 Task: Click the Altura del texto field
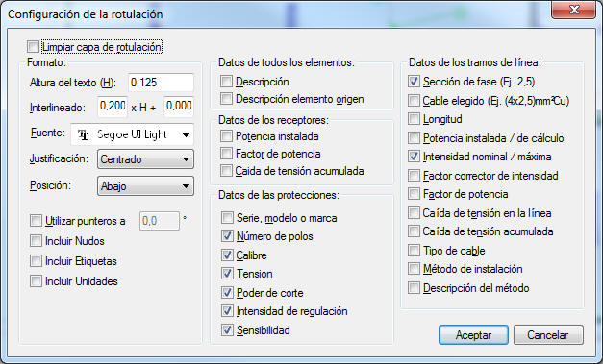(x=161, y=83)
